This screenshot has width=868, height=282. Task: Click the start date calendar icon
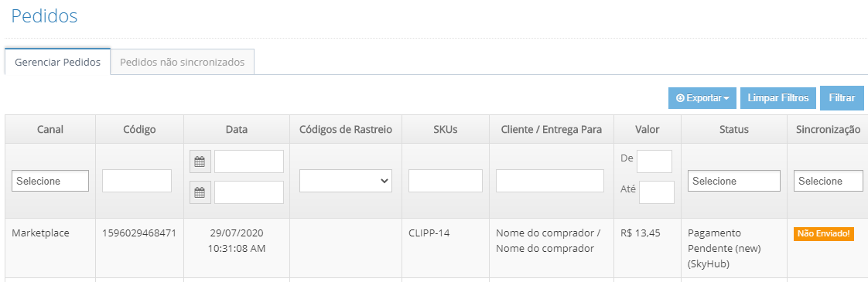point(200,161)
